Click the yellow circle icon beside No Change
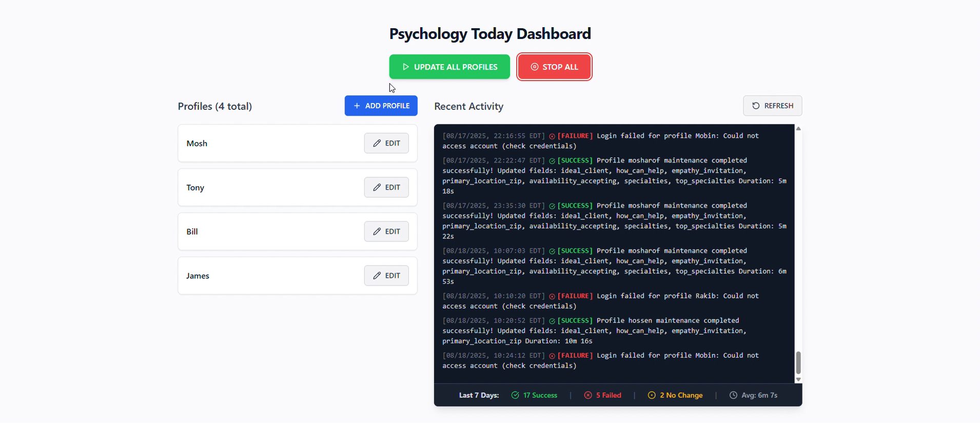Screen dimensions: 980x430 pos(652,395)
